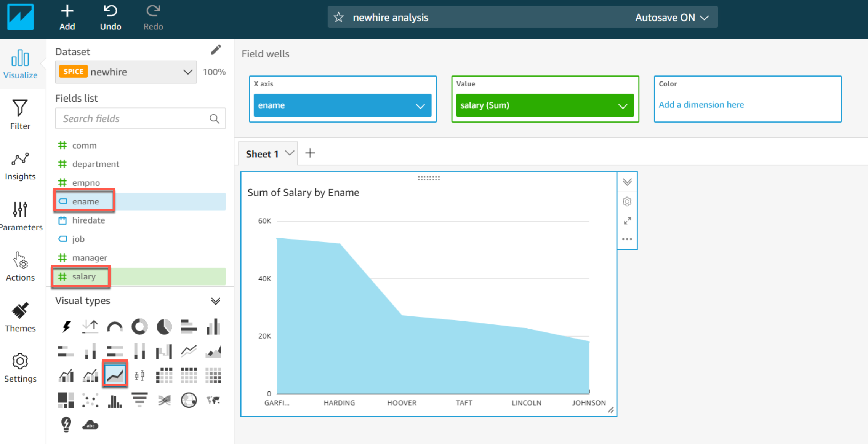The height and width of the screenshot is (444, 868).
Task: Open the Filter pane
Action: click(20, 114)
